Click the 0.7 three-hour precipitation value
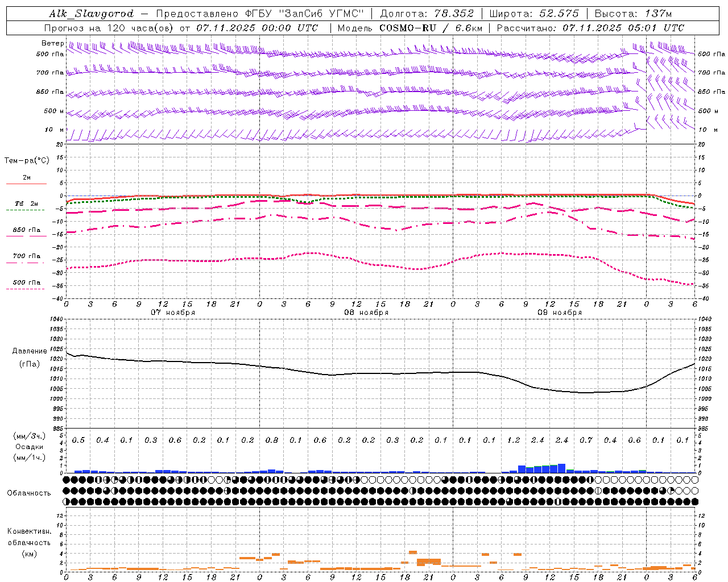 pyautogui.click(x=586, y=440)
